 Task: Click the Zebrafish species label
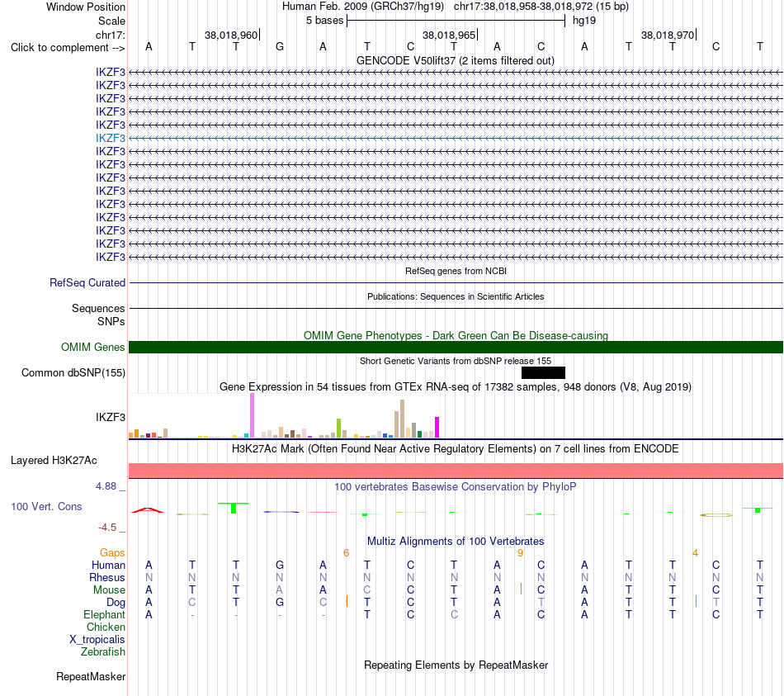pyautogui.click(x=103, y=652)
